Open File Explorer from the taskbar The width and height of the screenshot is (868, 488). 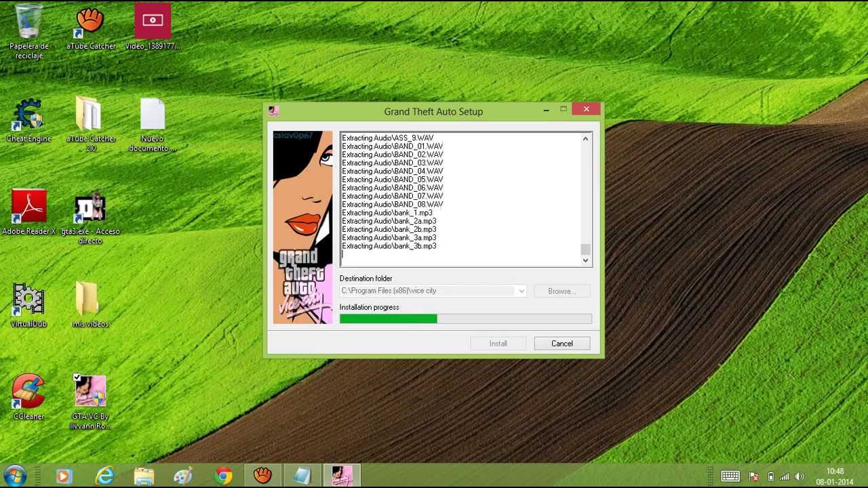click(x=144, y=476)
